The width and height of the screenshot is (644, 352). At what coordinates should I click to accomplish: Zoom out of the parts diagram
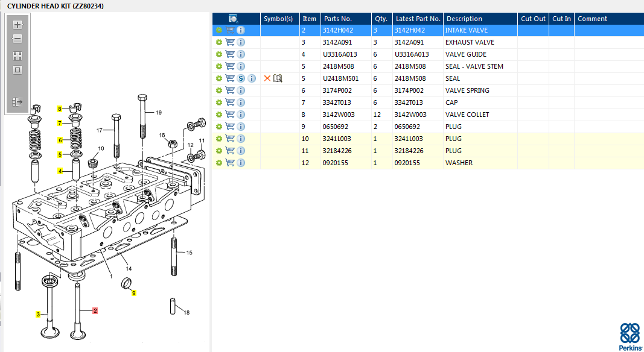pyautogui.click(x=18, y=39)
